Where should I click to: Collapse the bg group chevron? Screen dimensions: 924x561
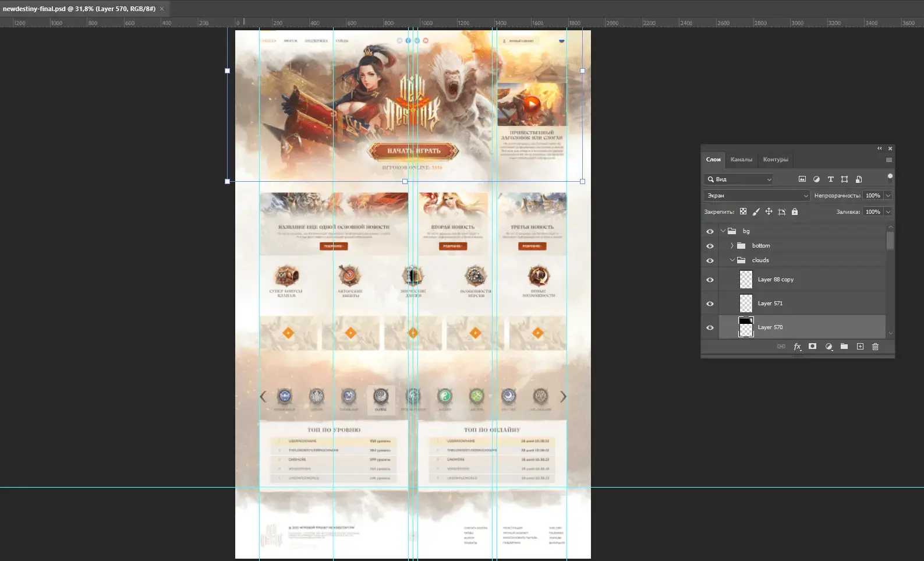(x=723, y=231)
